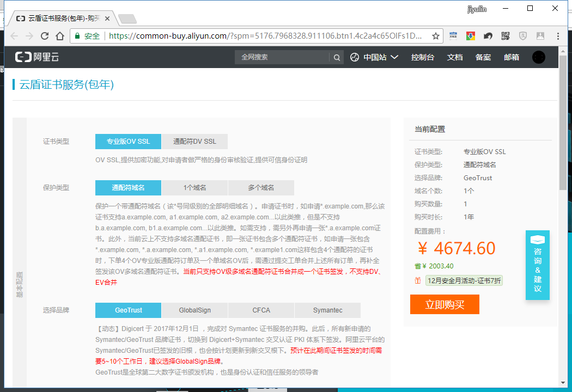The height and width of the screenshot is (392, 572).
Task: Click the colorful map extension icon
Action: [471, 36]
